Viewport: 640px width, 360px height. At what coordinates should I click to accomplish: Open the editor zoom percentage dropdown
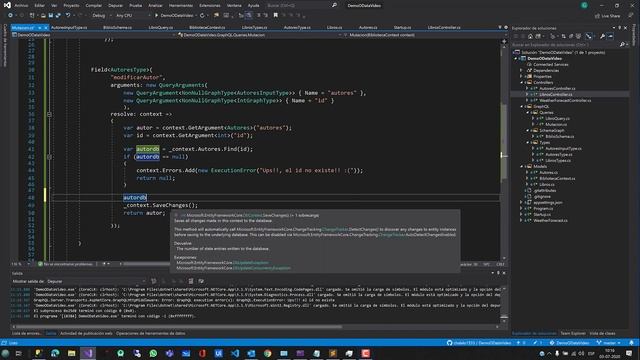[20, 264]
